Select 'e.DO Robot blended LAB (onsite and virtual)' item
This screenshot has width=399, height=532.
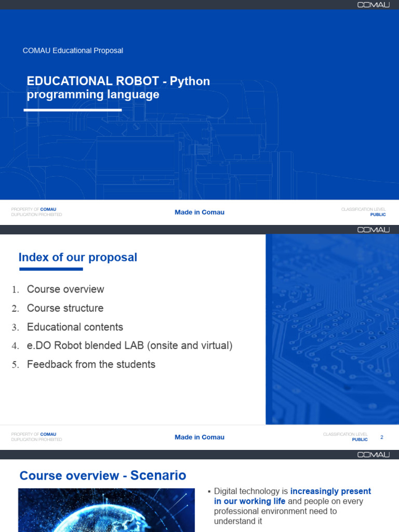tap(129, 345)
